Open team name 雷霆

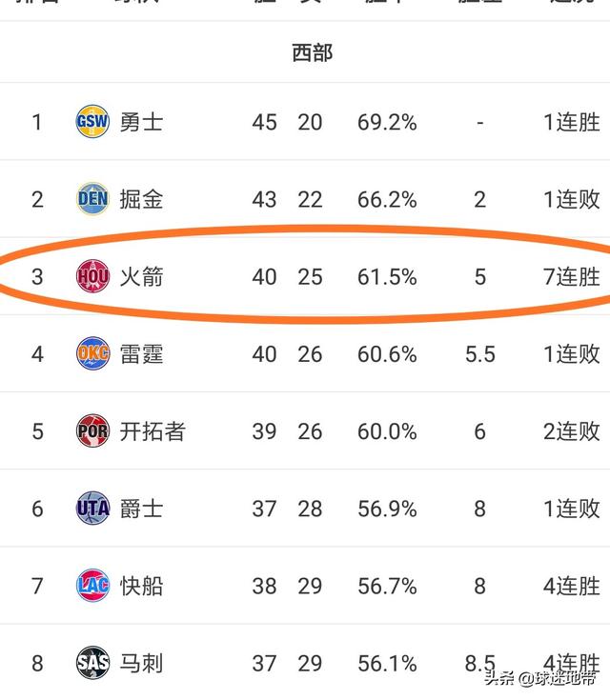141,354
